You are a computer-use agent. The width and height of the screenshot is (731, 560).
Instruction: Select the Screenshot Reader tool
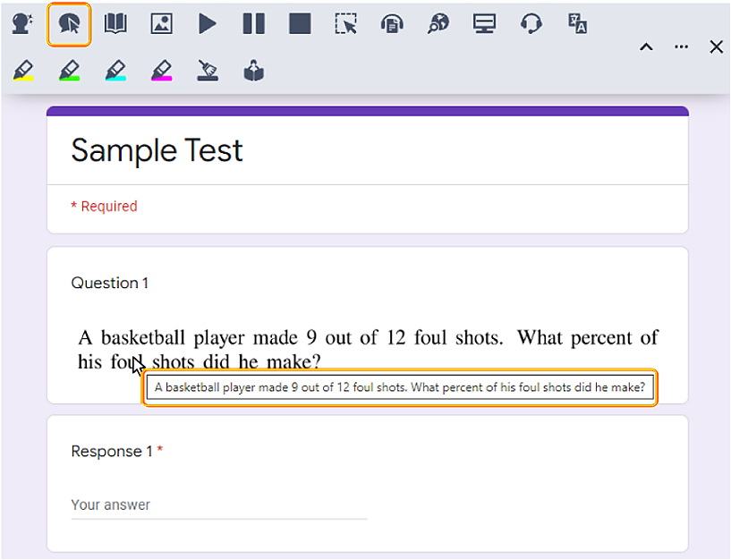(x=346, y=23)
